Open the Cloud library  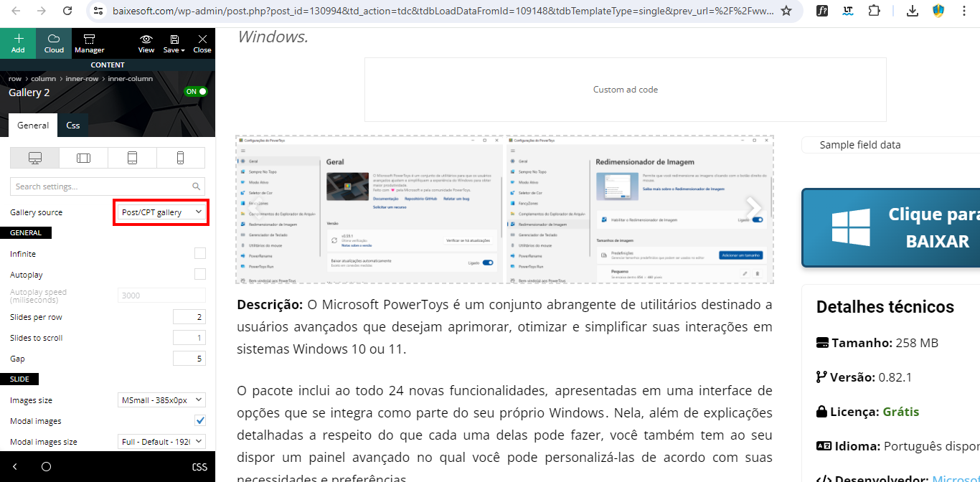coord(54,43)
